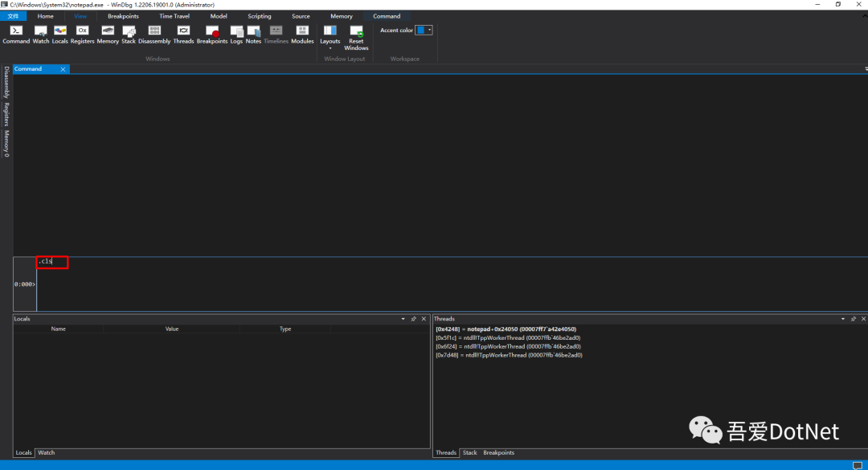This screenshot has width=868, height=470.
Task: Open Threads panel options dropdown arrow
Action: [x=843, y=319]
